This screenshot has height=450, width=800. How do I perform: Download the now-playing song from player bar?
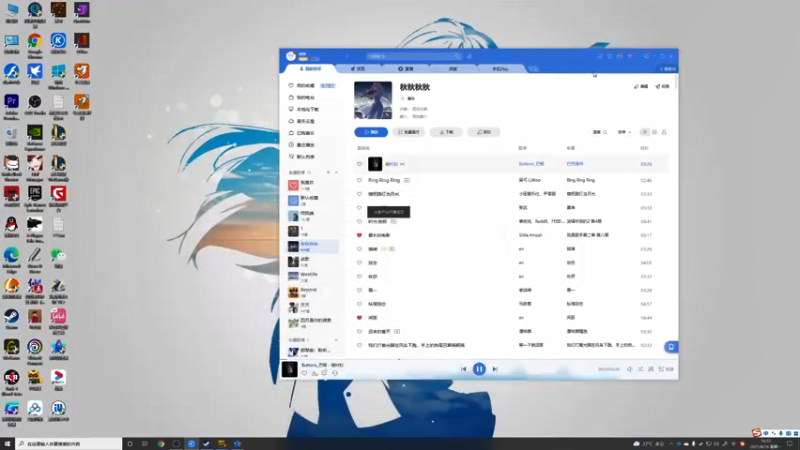point(315,373)
